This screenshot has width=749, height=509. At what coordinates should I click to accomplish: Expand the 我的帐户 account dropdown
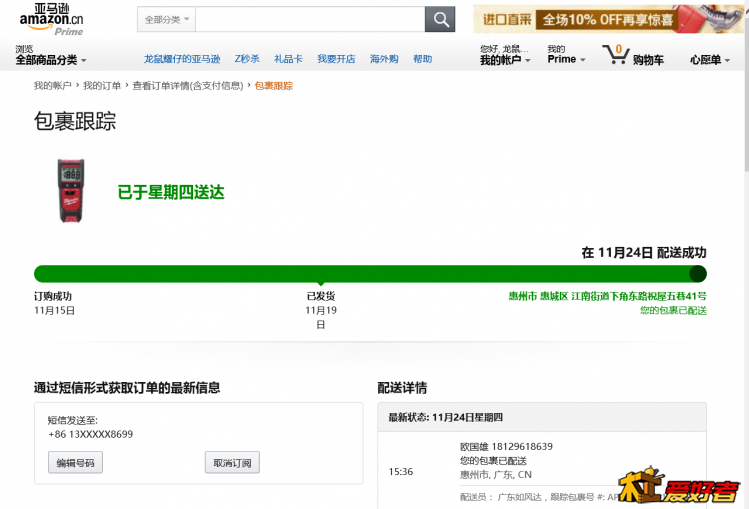click(x=505, y=55)
